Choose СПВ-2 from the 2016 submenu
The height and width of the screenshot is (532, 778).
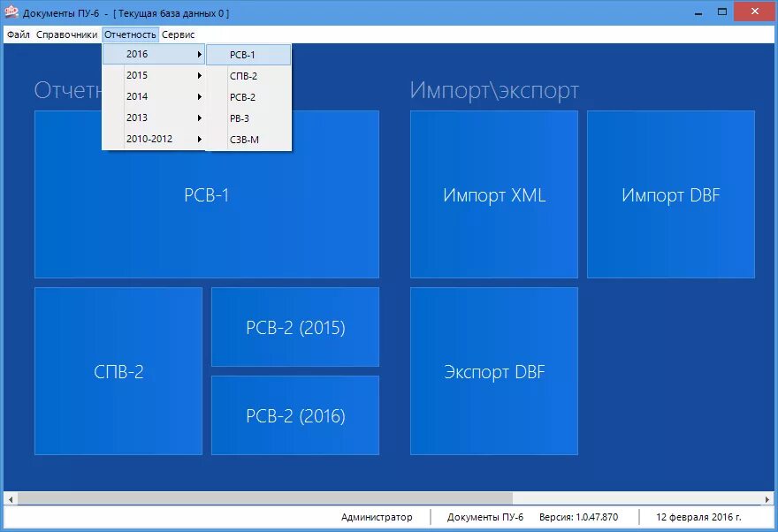pos(248,76)
